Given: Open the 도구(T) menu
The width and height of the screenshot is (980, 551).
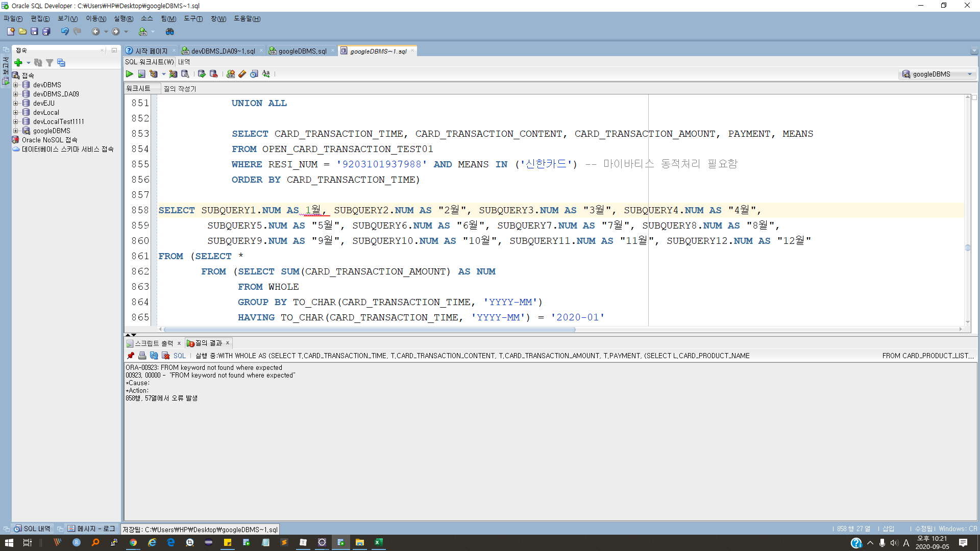Looking at the screenshot, I should click(x=193, y=19).
